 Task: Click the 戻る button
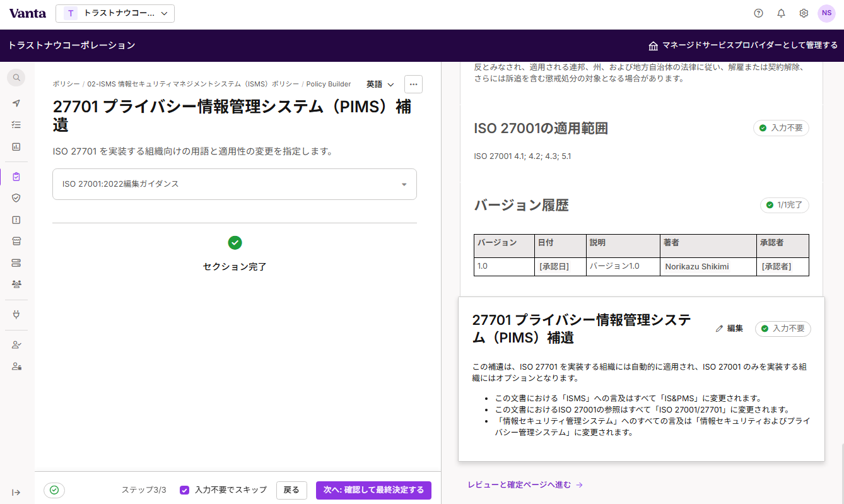click(x=291, y=490)
